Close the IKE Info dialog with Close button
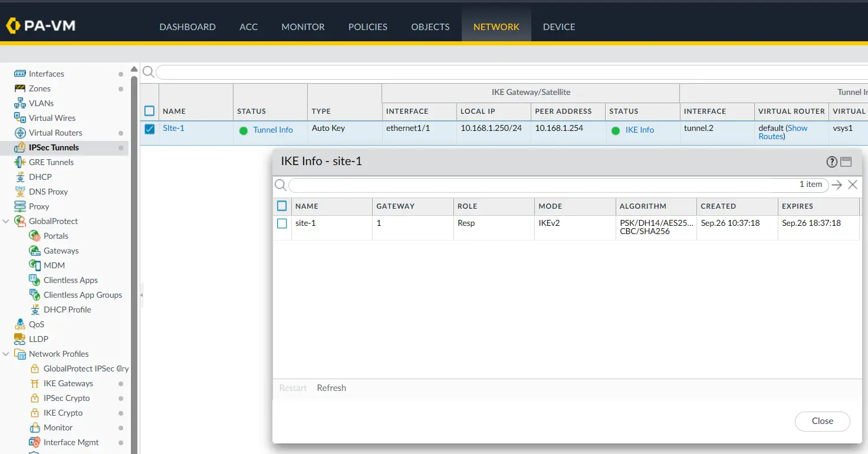The height and width of the screenshot is (454, 868). coord(823,421)
